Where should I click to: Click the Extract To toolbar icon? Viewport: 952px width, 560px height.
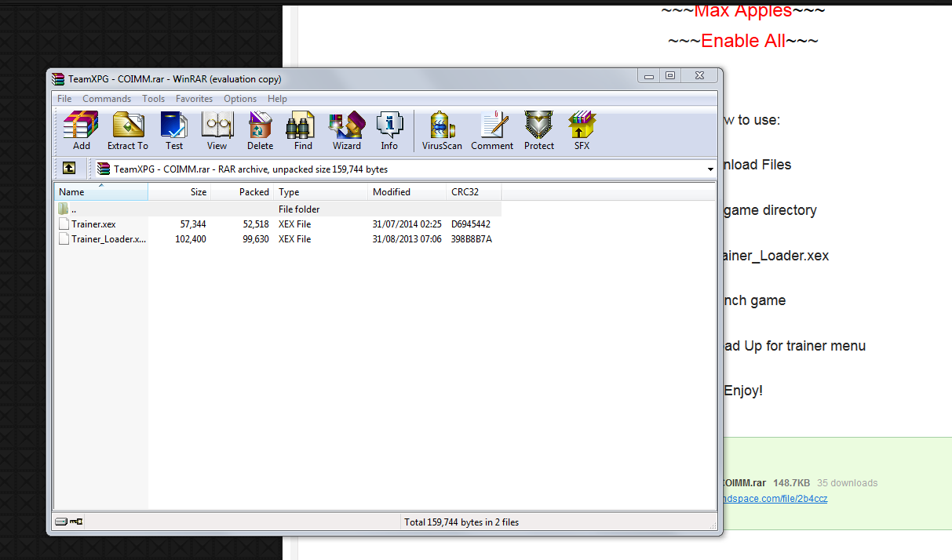click(x=127, y=130)
